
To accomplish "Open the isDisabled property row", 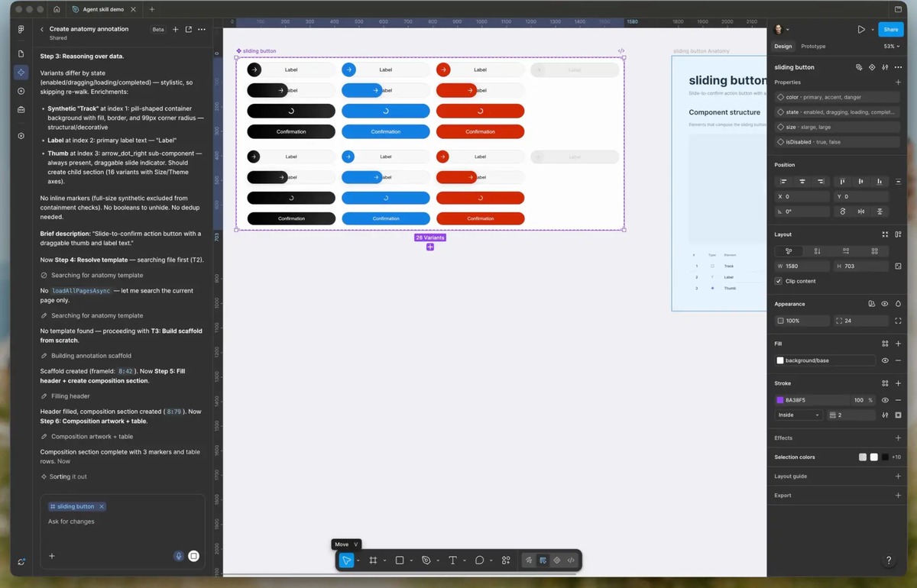I will coord(838,142).
